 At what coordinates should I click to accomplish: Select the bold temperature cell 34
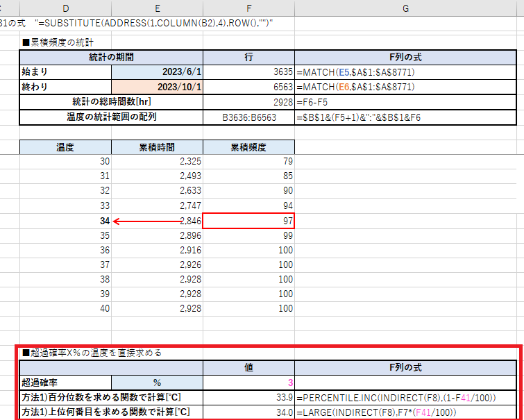[x=65, y=221]
